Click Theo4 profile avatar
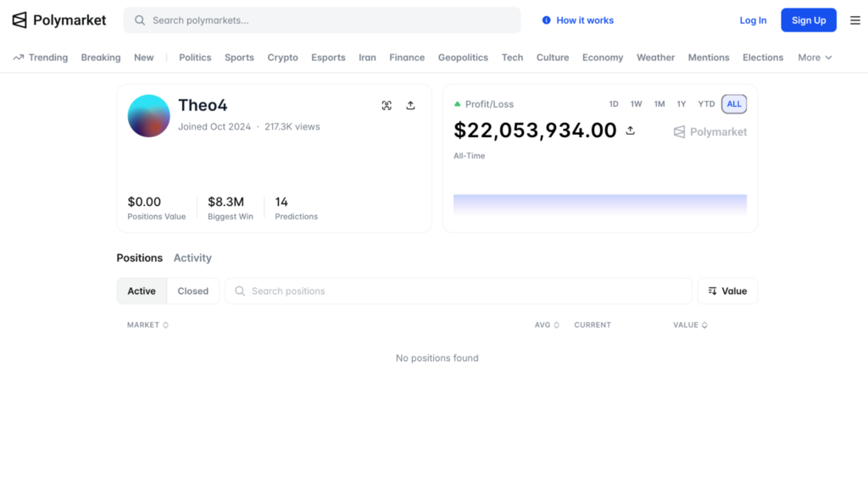868x499 pixels. [x=149, y=115]
